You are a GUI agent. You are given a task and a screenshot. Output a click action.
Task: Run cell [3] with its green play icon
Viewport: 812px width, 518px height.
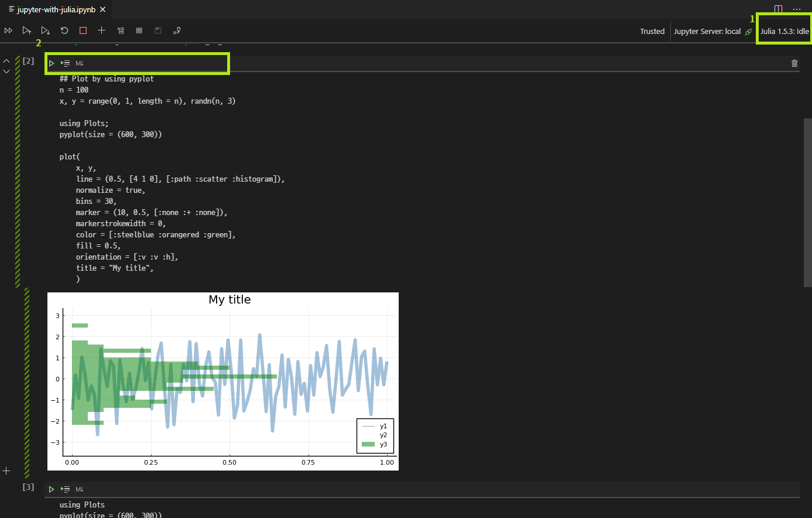coord(52,489)
